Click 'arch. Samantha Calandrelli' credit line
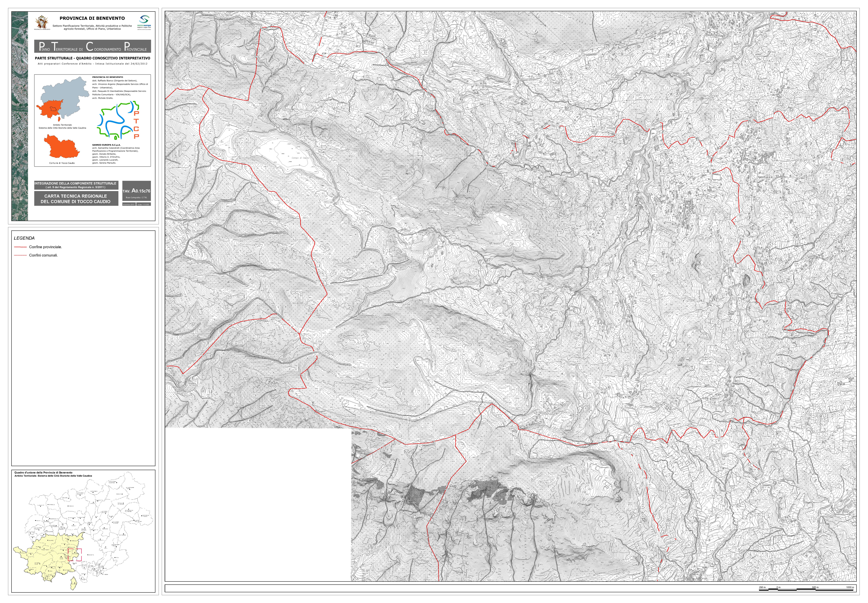This screenshot has width=868, height=603. tap(116, 148)
